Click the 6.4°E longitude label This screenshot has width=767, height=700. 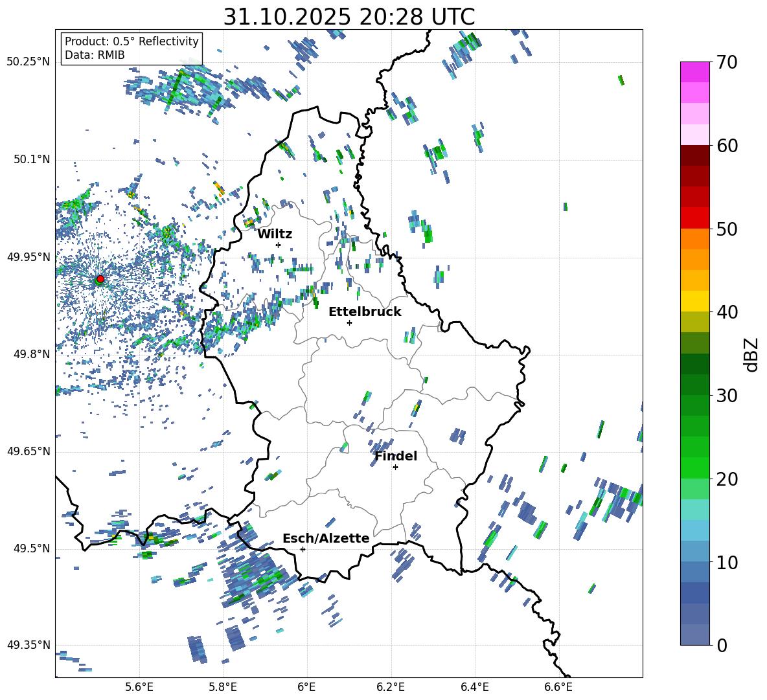474,688
